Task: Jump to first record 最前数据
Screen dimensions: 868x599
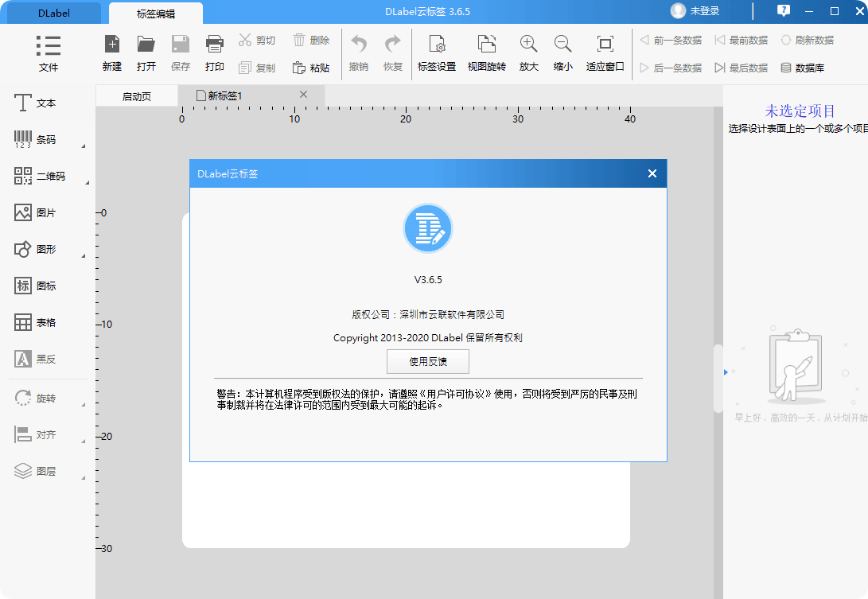Action: point(741,41)
